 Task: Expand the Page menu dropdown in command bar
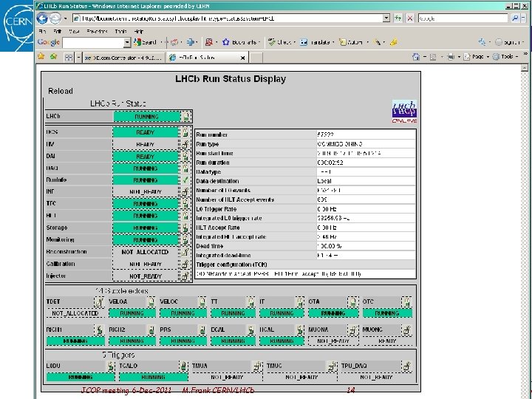point(486,56)
